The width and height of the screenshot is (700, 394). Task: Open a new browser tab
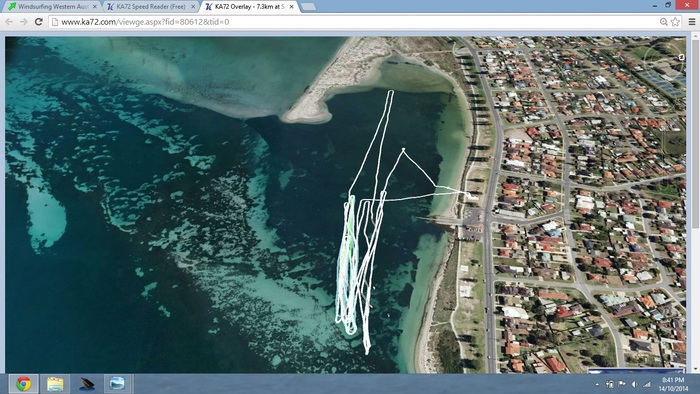(308, 7)
